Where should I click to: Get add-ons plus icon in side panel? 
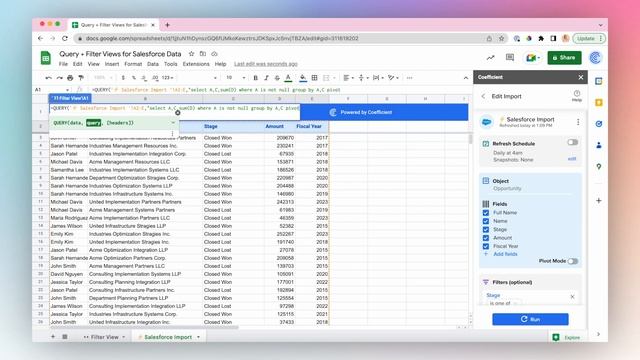click(599, 200)
